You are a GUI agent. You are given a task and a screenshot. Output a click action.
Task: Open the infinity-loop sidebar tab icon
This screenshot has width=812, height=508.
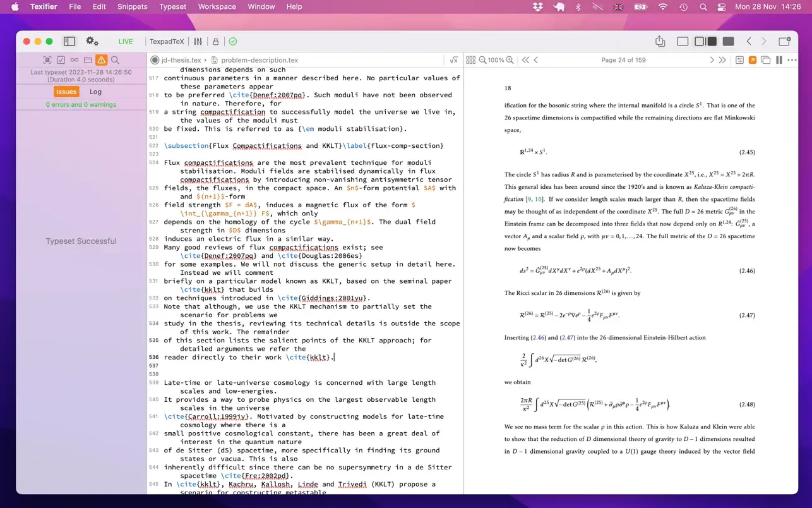click(75, 60)
